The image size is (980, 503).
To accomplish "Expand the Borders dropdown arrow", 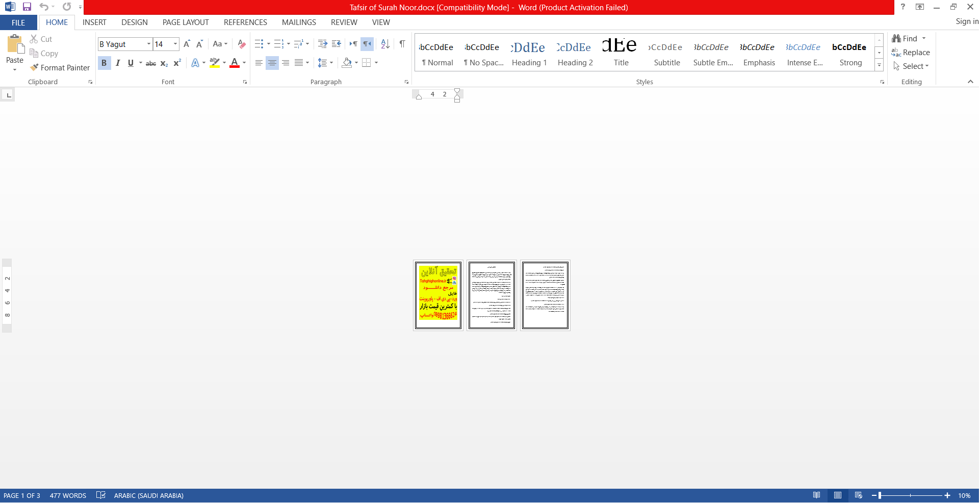I will coord(376,63).
